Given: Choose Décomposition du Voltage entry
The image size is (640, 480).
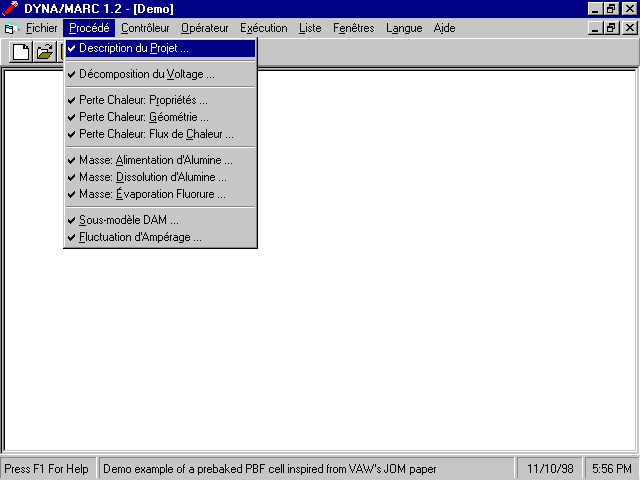Looking at the screenshot, I should [x=160, y=74].
